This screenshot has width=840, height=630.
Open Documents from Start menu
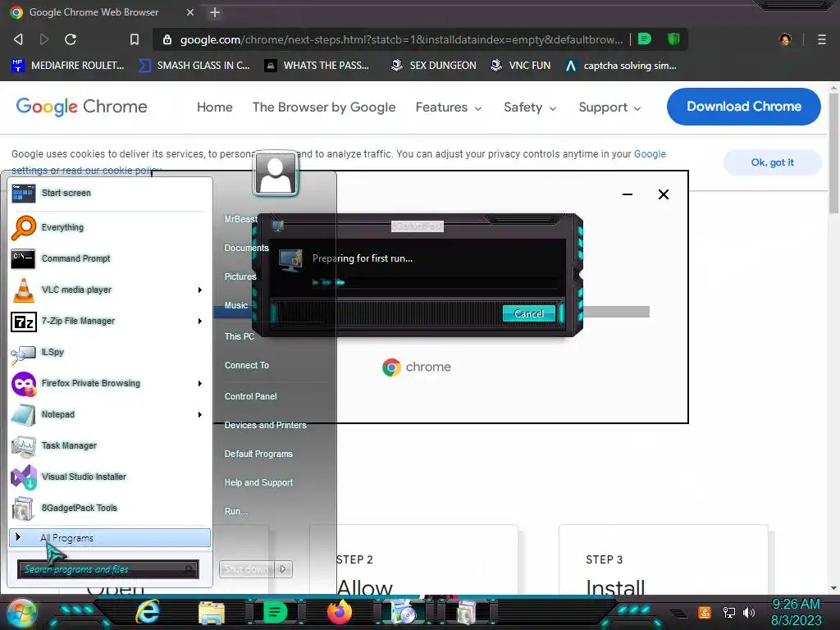[246, 248]
